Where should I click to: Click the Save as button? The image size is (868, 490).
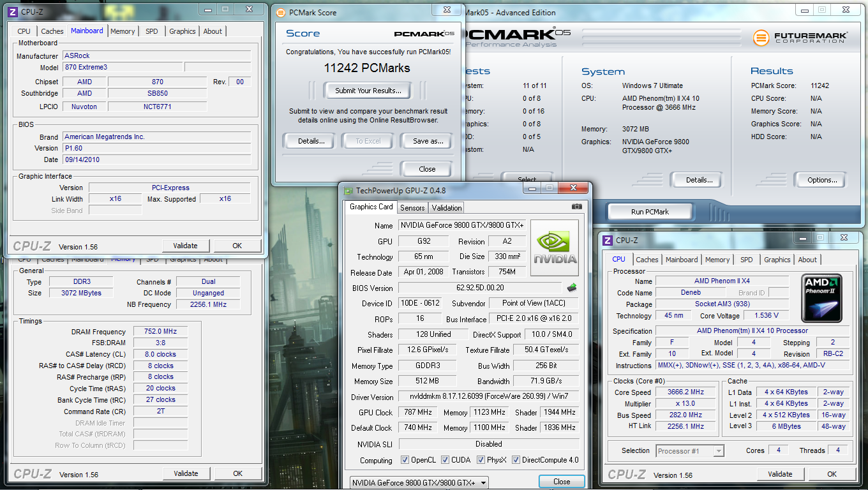[426, 141]
